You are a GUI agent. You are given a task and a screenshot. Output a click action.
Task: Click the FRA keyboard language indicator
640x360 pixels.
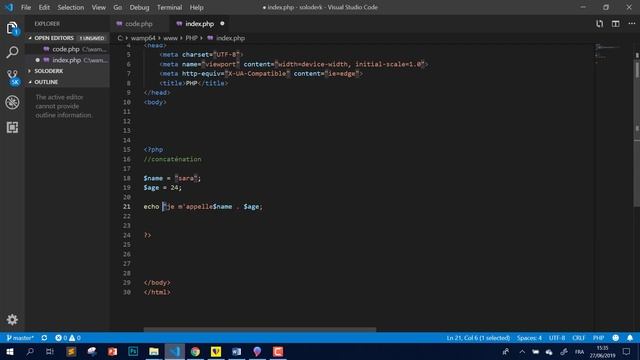579,351
